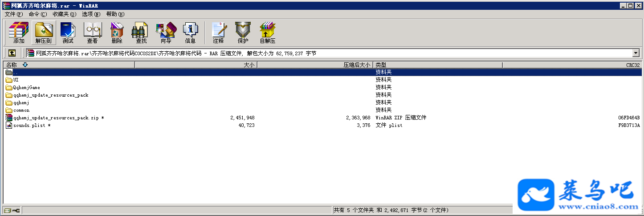Select qqhemj_update_resources_pack.zip file
This screenshot has width=644, height=216.
(x=55, y=118)
